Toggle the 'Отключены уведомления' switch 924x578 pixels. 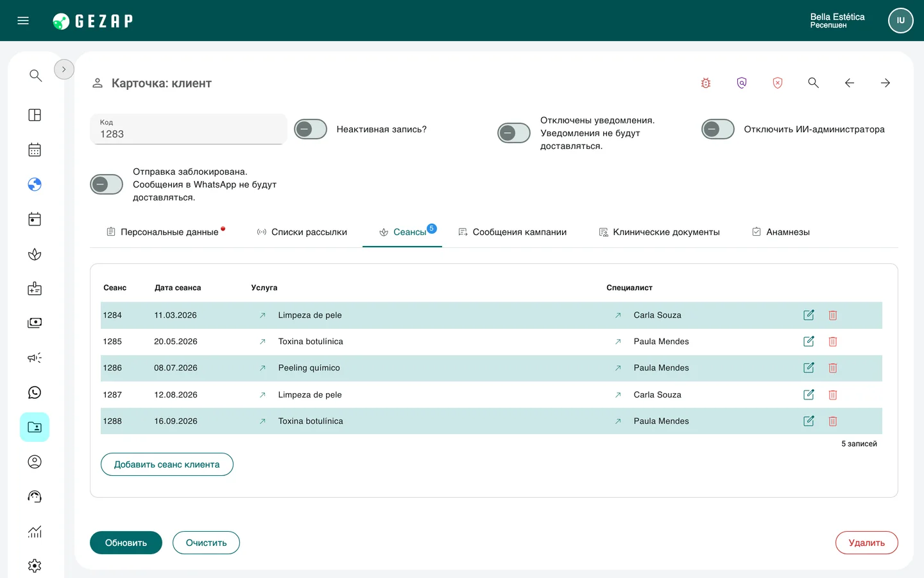pos(514,133)
